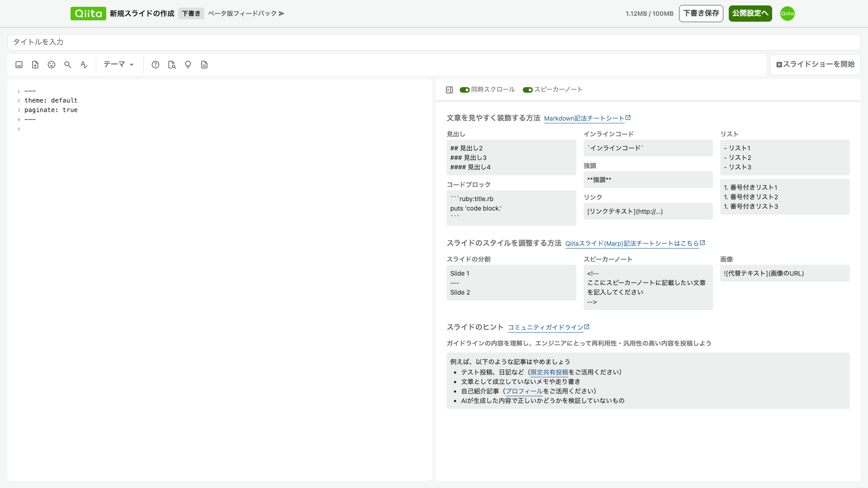
Task: Click the 番号付きリスト1 numbered list sample
Action: [x=785, y=197]
